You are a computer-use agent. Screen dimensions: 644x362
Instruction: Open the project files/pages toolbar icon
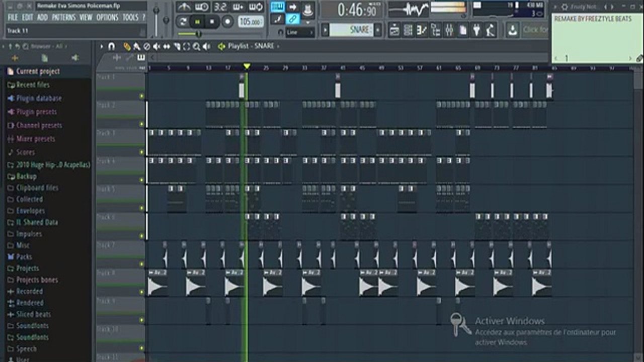pyautogui.click(x=463, y=30)
